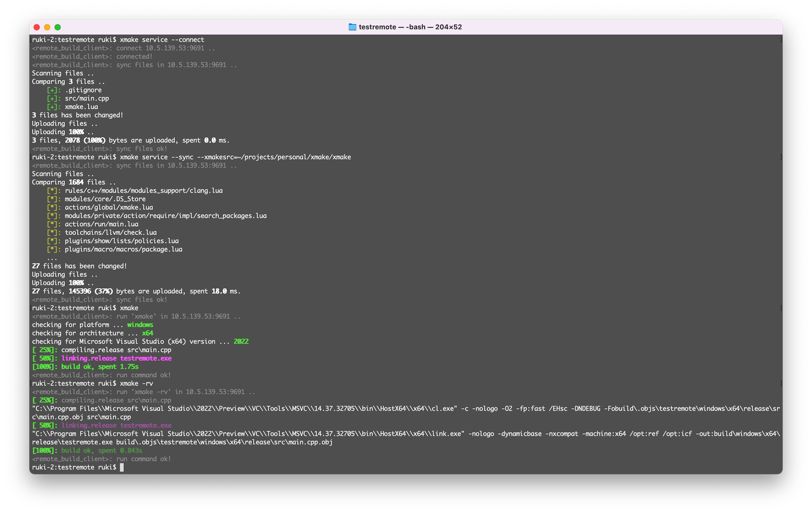812x513 pixels.
Task: Minimize the terminal using the yellow button
Action: [x=47, y=27]
